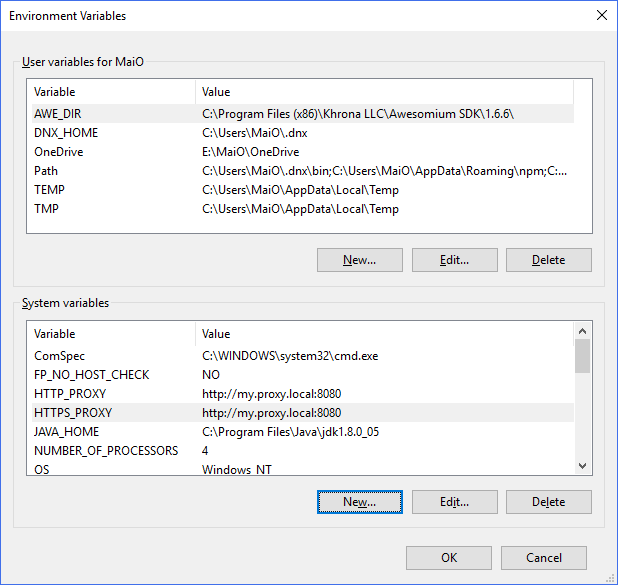Select the user Path variable row
This screenshot has height=585, width=618.
[x=303, y=171]
